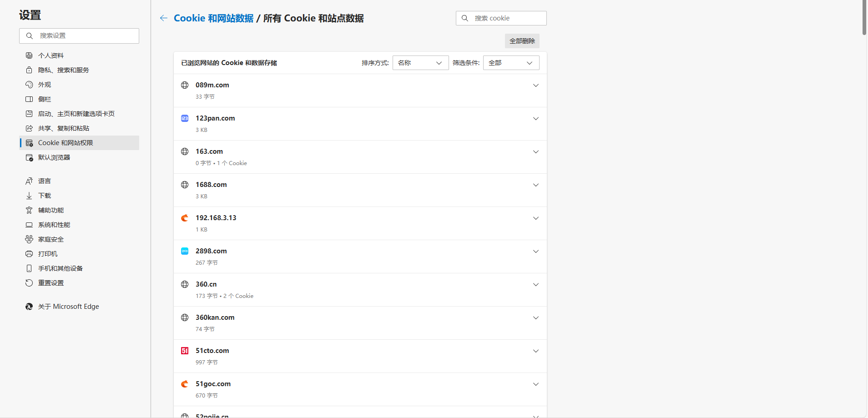
Task: Click the 2898.com site favicon
Action: [x=185, y=251]
